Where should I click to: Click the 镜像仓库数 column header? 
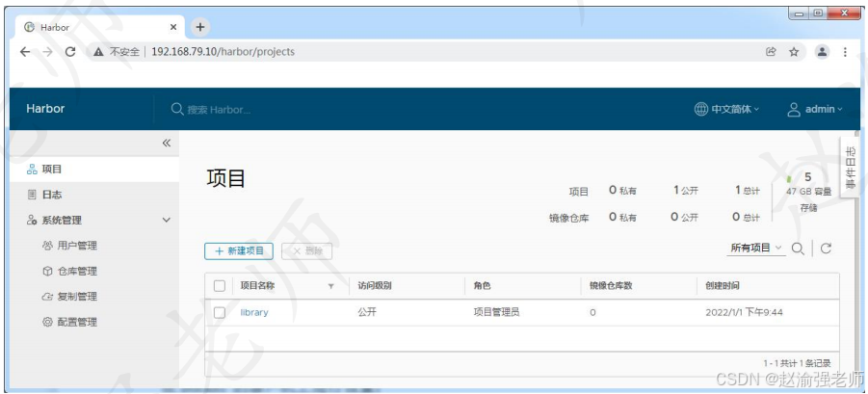(611, 286)
